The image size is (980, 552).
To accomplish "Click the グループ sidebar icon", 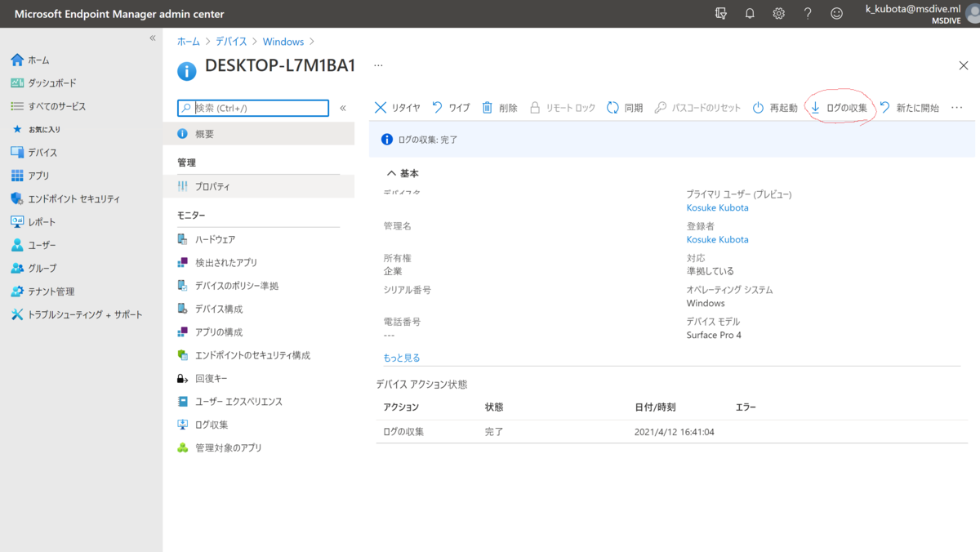I will point(17,268).
